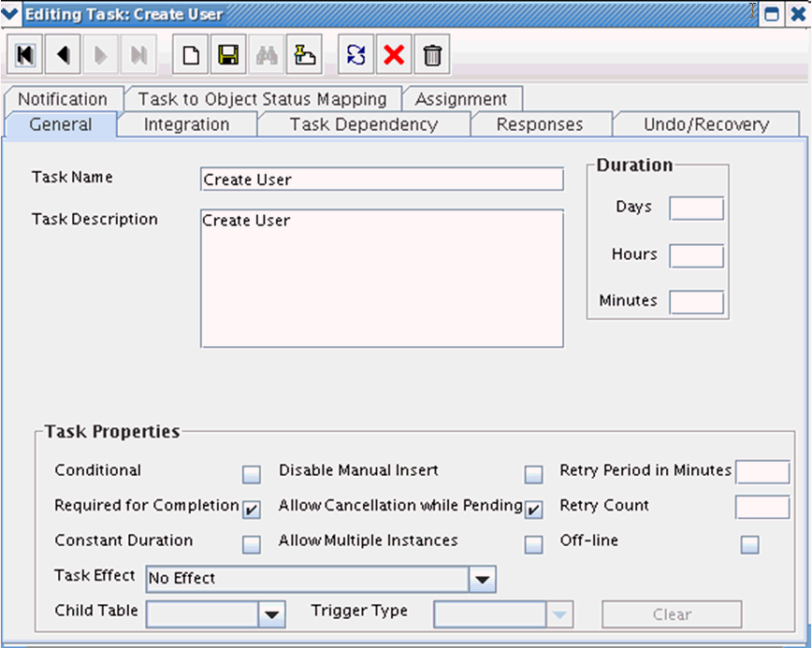Create new blank record icon

pos(191,54)
